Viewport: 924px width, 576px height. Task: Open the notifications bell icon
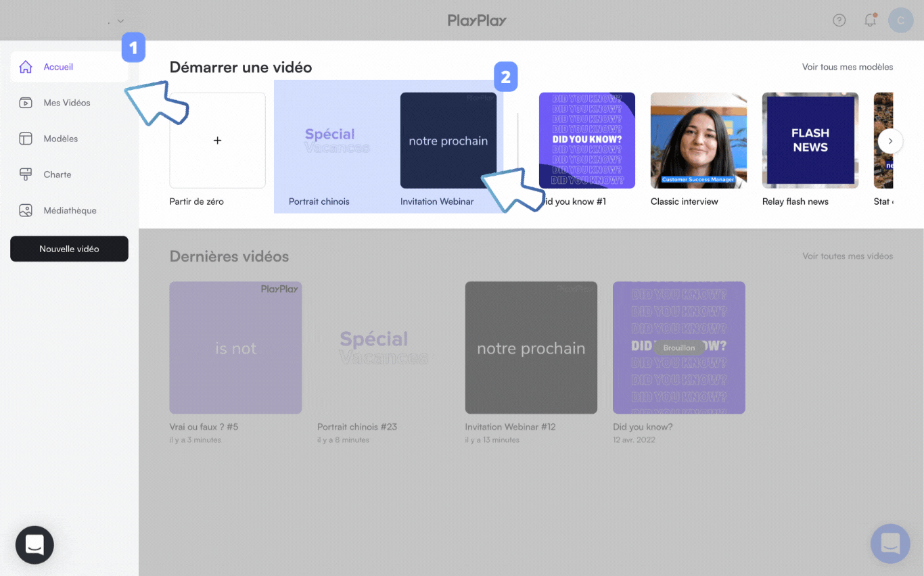pos(870,20)
